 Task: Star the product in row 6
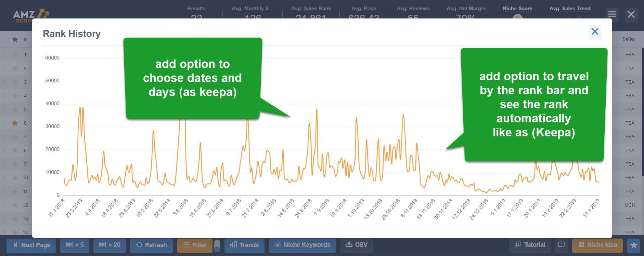pyautogui.click(x=15, y=123)
